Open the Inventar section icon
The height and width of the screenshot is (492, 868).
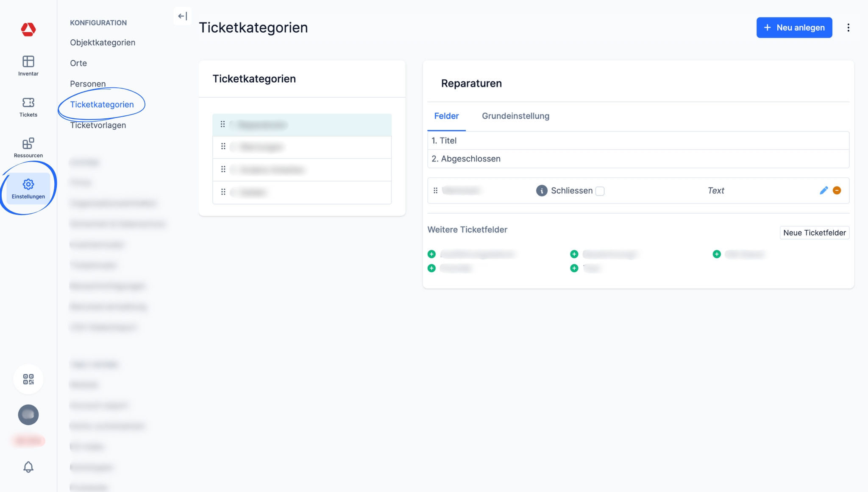(28, 62)
